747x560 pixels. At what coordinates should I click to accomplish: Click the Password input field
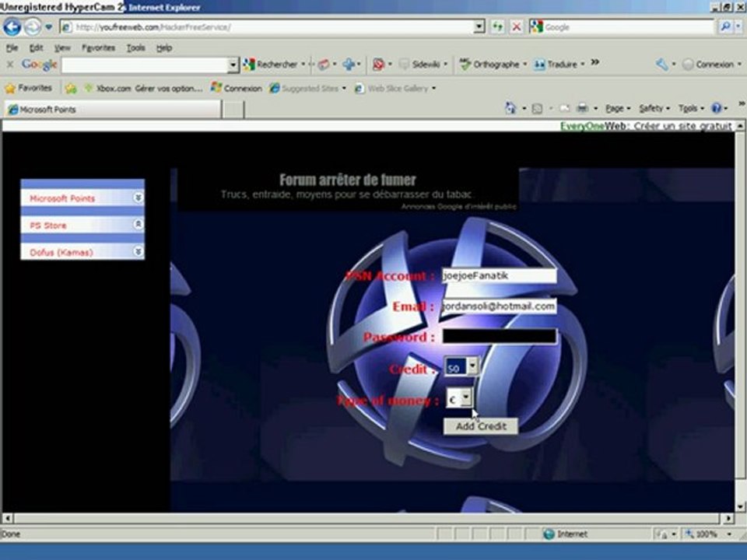tap(500, 336)
